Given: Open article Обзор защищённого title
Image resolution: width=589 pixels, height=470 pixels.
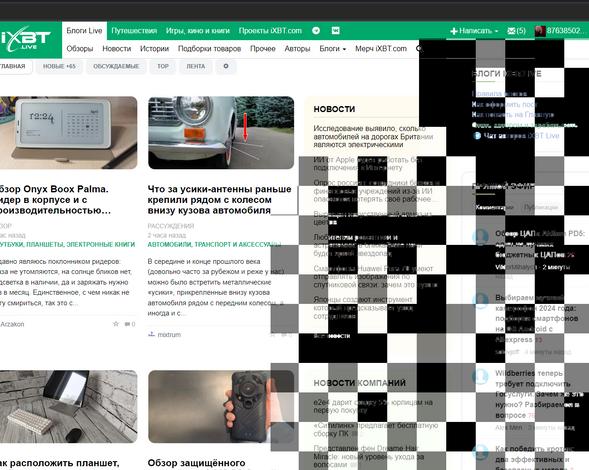Looking at the screenshot, I should pos(196,463).
